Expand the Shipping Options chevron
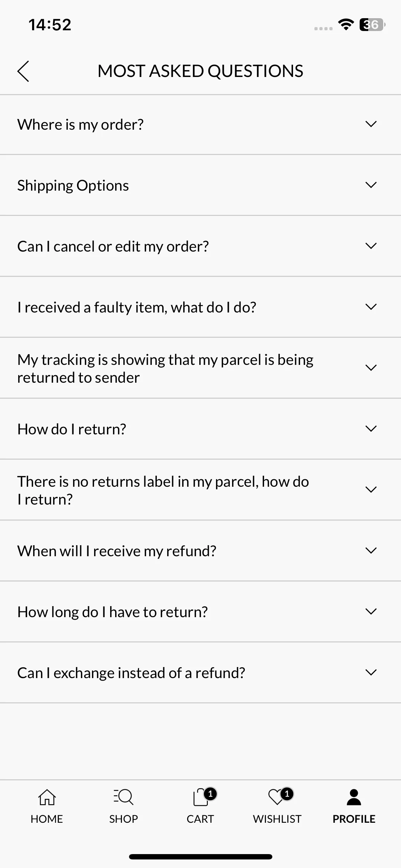Image resolution: width=401 pixels, height=868 pixels. pos(371,185)
